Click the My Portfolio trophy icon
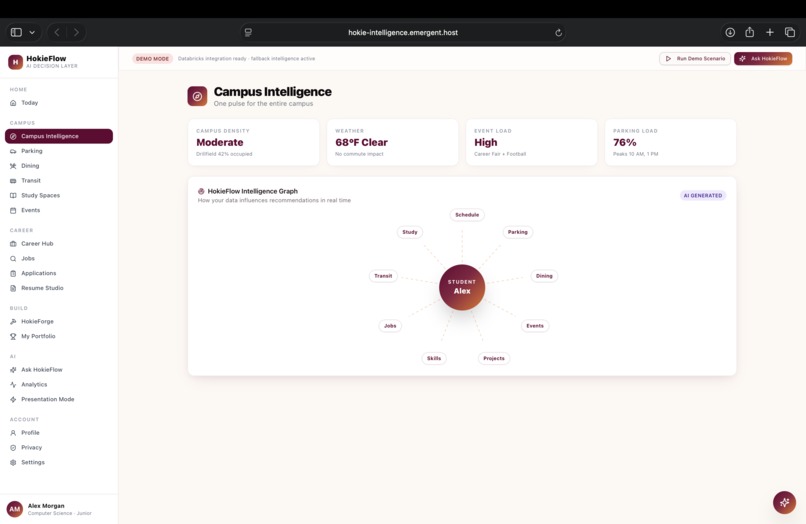Screen dimensions: 806x524 click(x=13, y=336)
